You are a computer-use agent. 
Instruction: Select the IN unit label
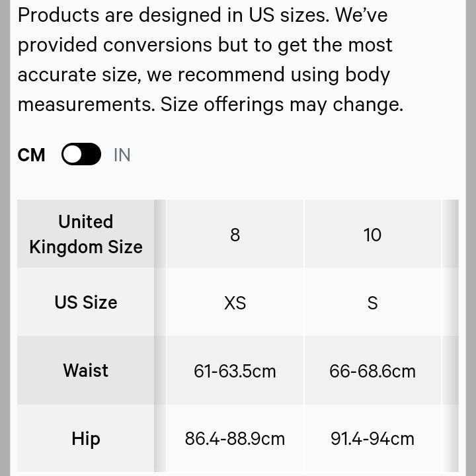point(122,155)
